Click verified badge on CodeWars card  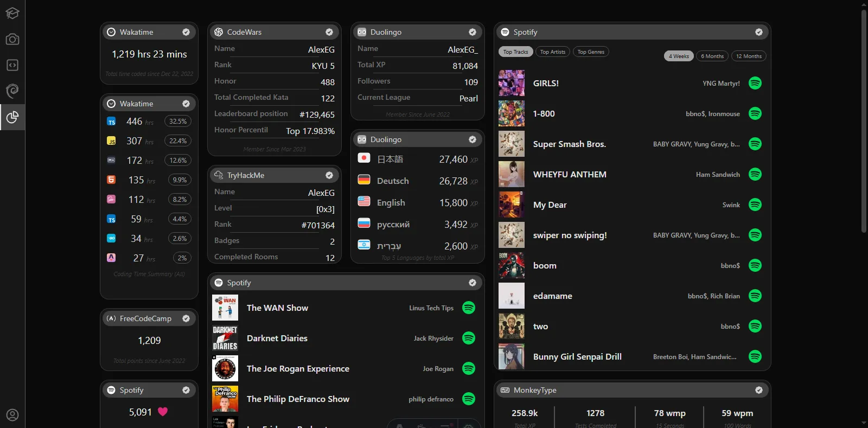tap(329, 32)
